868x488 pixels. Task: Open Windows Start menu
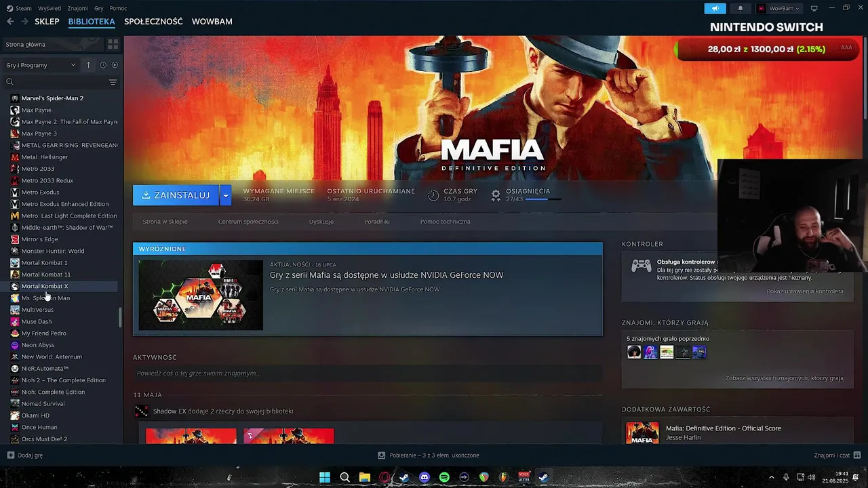coord(325,477)
